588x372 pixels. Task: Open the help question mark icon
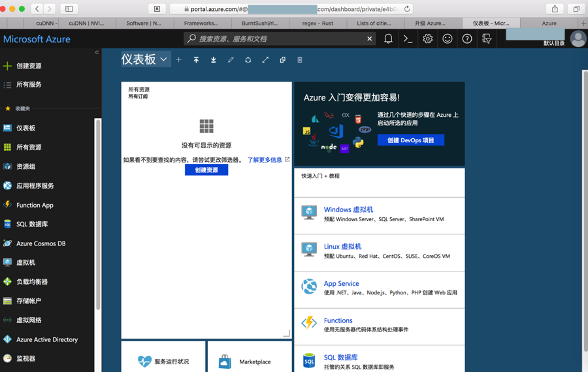(x=467, y=39)
